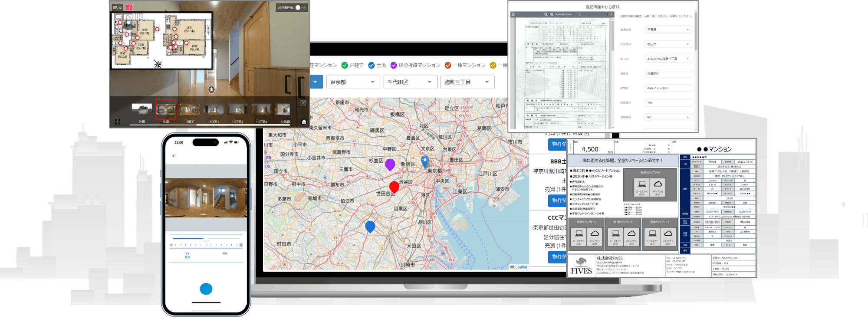
Task: Open the おおたかの森東一丁目 dropdown
Action: [x=668, y=59]
